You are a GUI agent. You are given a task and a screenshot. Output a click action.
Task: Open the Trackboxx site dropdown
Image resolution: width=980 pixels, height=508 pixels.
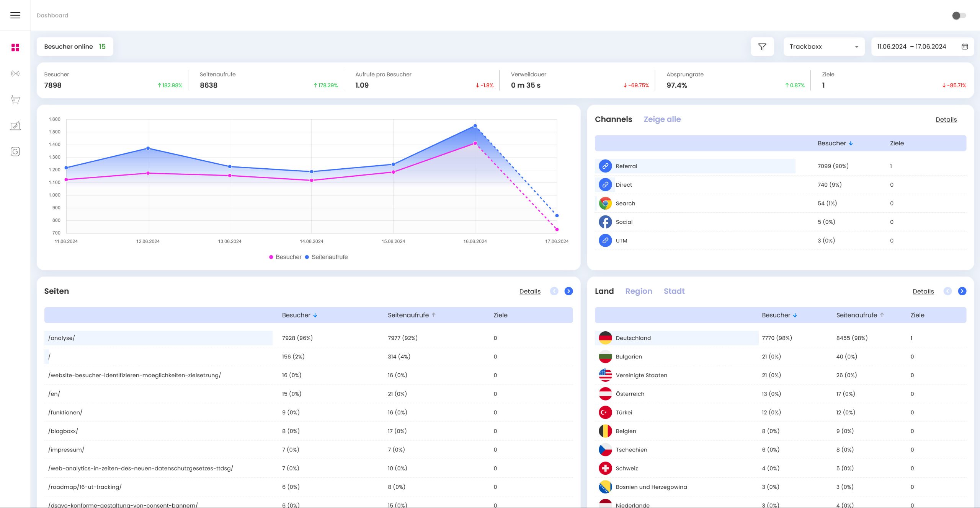tap(824, 47)
